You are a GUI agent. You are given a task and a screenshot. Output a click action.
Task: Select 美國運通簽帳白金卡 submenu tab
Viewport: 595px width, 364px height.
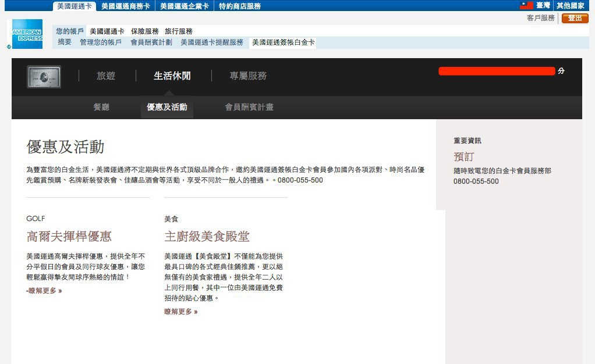283,42
